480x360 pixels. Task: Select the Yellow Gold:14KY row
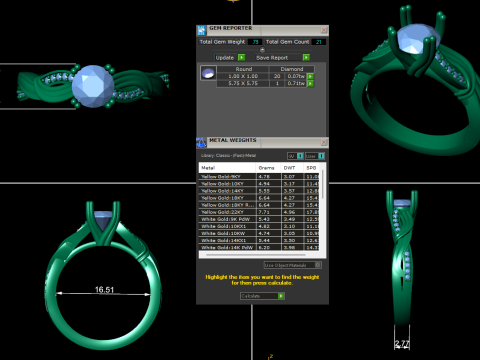point(259,191)
